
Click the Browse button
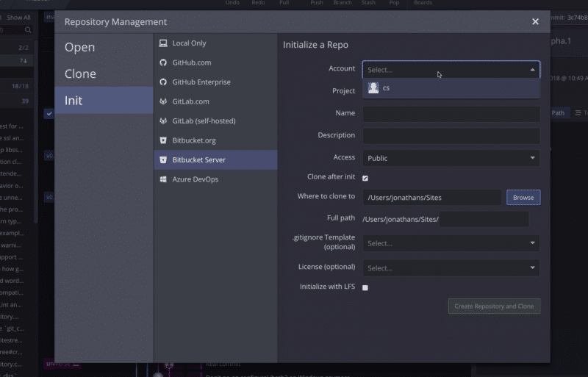tap(523, 197)
